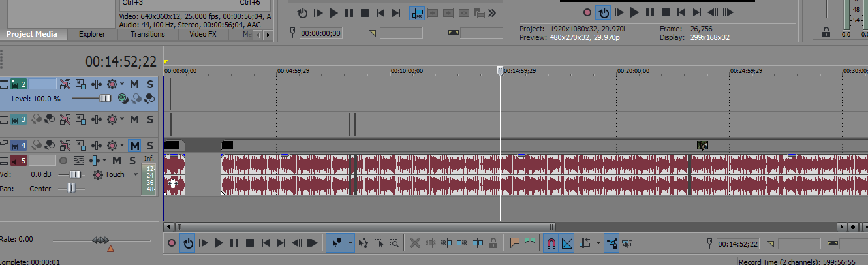Viewport: 868px width, 265px height.
Task: Toggle Enable Snapping magnet icon
Action: 551,243
